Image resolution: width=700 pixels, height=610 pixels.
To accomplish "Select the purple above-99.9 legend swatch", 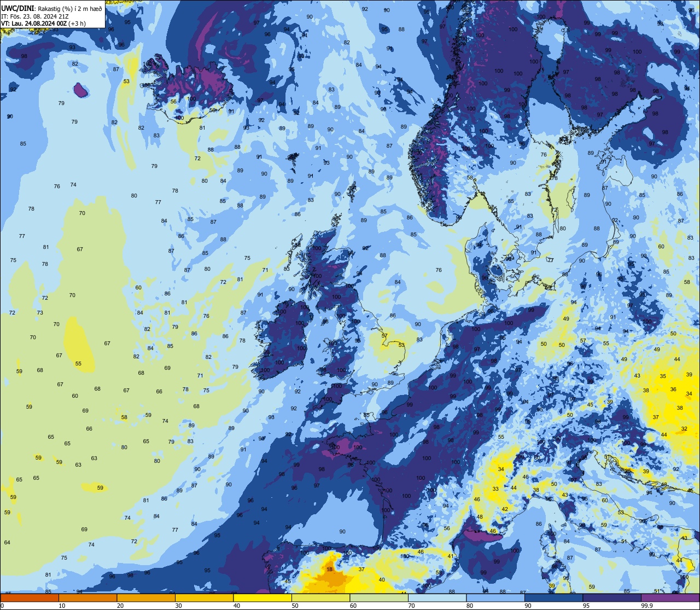I will 670,597.
